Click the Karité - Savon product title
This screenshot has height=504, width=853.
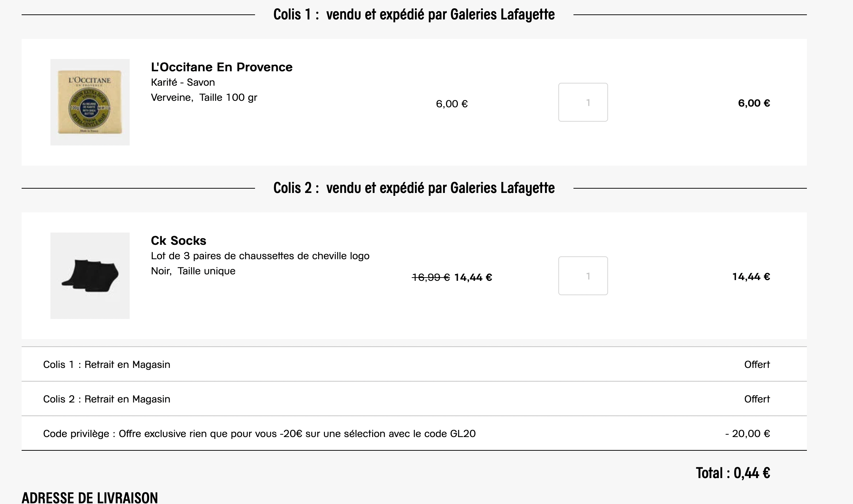click(183, 82)
